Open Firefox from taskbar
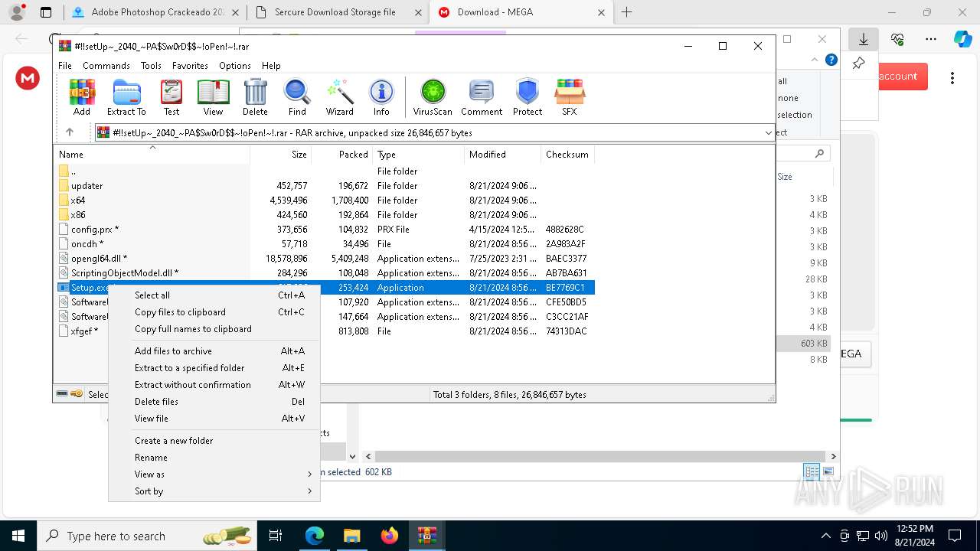This screenshot has height=551, width=980. [389, 536]
